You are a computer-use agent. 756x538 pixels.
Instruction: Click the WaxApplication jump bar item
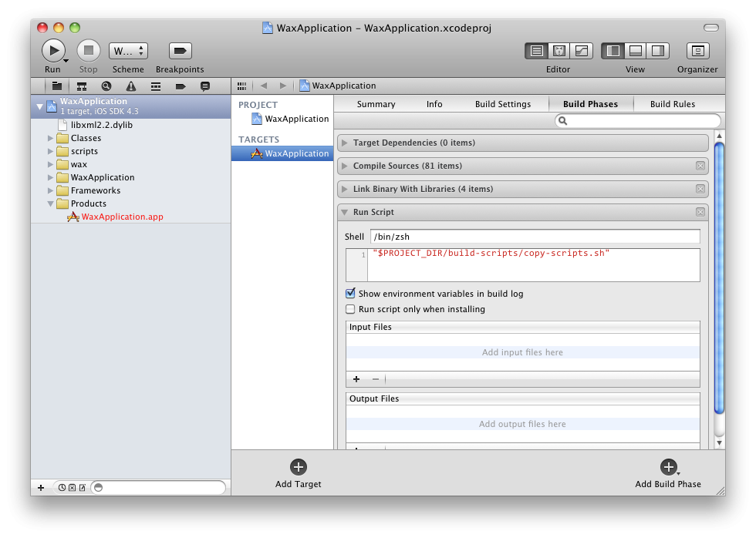pos(338,86)
